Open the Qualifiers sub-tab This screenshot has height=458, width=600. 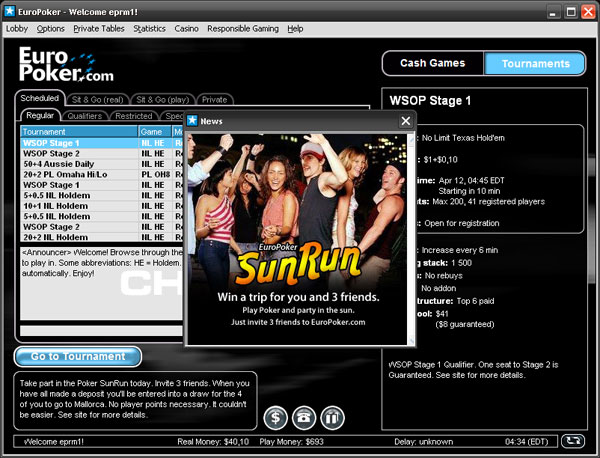[85, 116]
